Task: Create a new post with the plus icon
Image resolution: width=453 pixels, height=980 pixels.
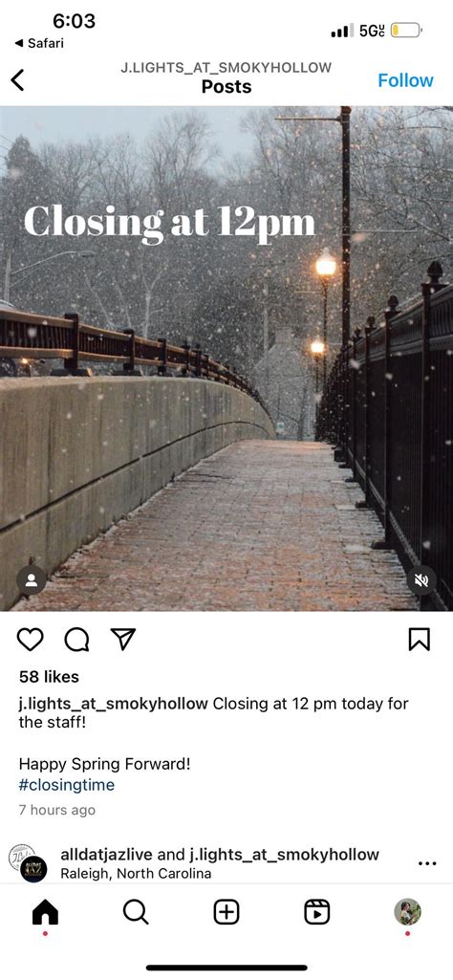Action: 226,912
